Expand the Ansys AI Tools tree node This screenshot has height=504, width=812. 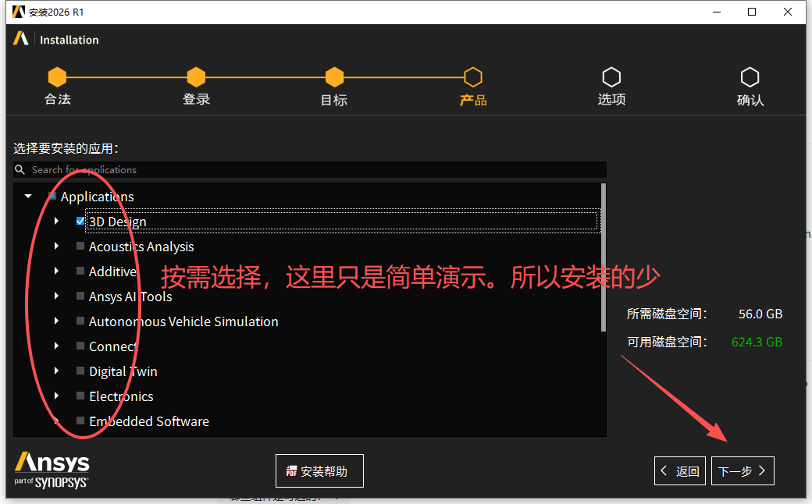click(55, 296)
